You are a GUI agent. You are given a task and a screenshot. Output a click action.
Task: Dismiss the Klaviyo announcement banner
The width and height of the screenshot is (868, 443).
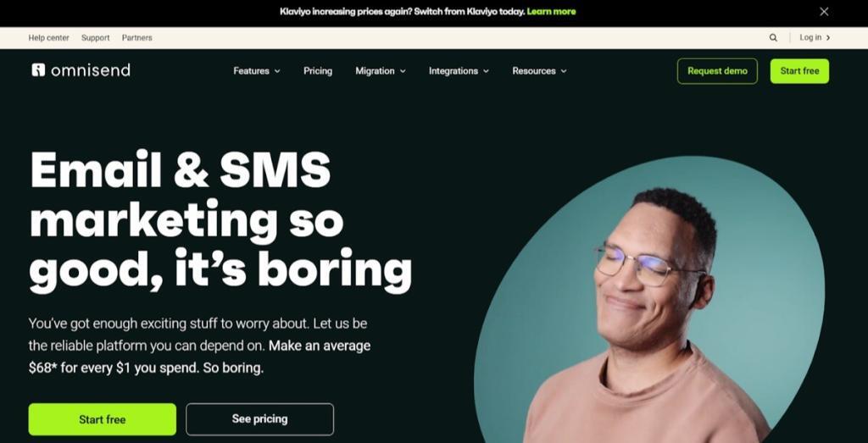824,12
